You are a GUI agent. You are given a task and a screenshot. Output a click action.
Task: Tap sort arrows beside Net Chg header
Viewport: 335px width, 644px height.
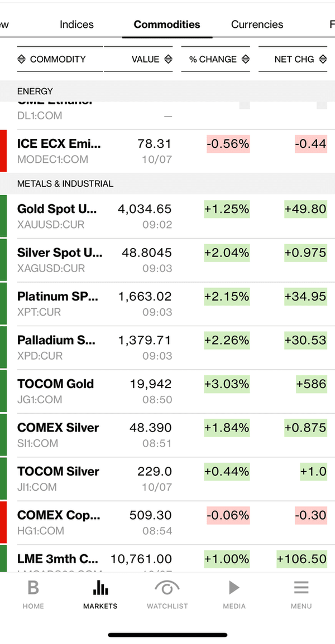point(322,59)
